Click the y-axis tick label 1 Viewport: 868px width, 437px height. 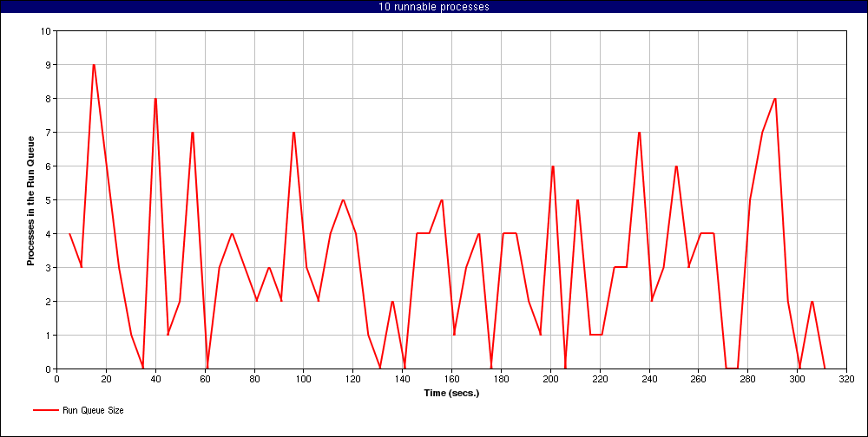pyautogui.click(x=48, y=336)
